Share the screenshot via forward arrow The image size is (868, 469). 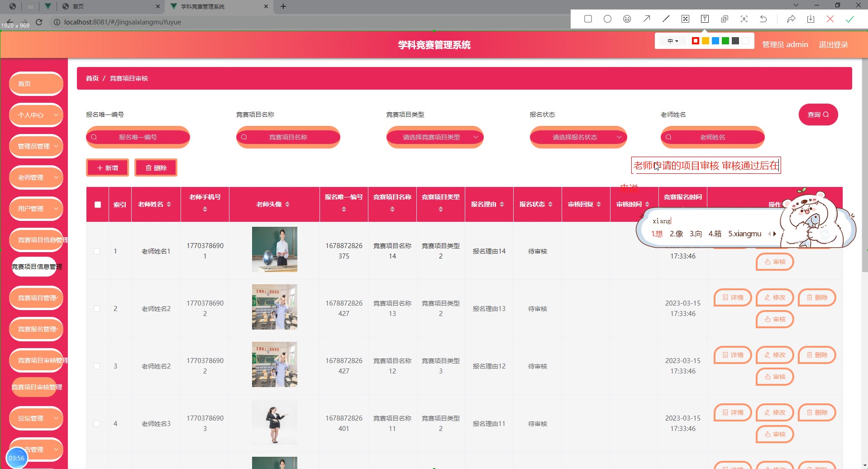click(x=791, y=19)
